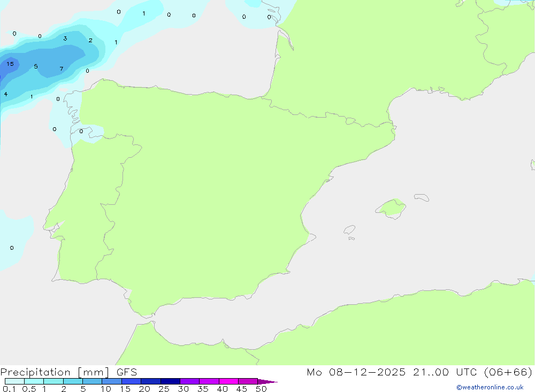Click the 40–45 mm magenta legend swatch
Viewport: 535px width, 392px height.
[x=228, y=381]
